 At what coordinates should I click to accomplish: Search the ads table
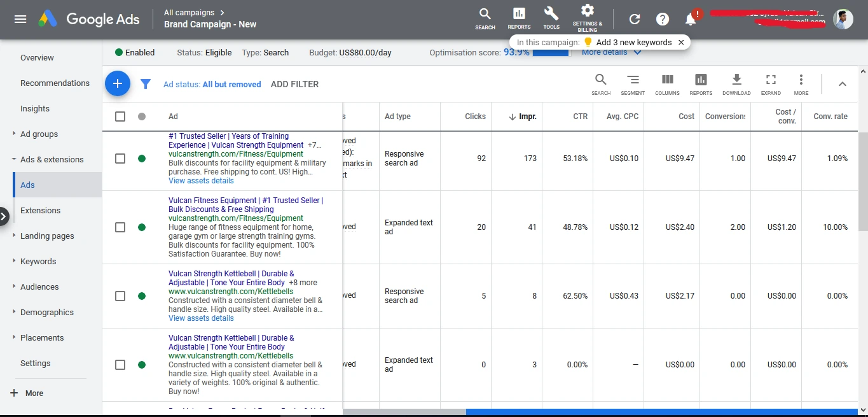601,84
